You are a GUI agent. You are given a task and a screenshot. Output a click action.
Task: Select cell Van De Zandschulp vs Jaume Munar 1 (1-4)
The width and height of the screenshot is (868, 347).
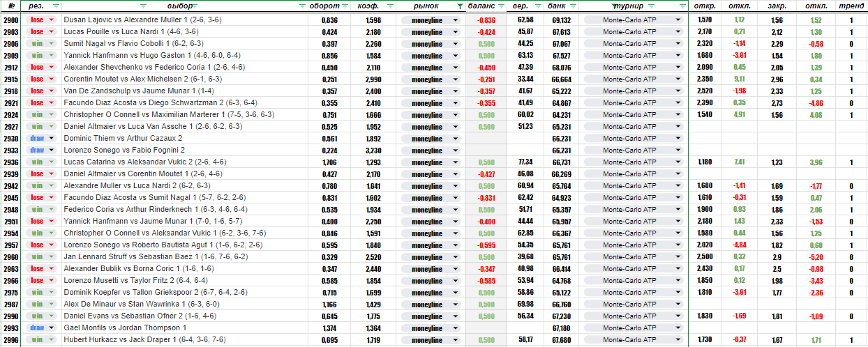tap(185, 91)
